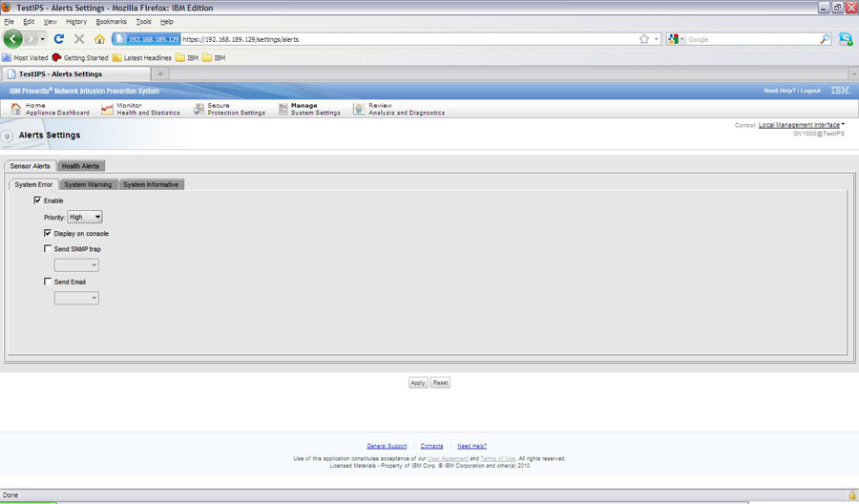Viewport: 859px width, 504px height.
Task: Open the Edit menu
Action: click(29, 22)
